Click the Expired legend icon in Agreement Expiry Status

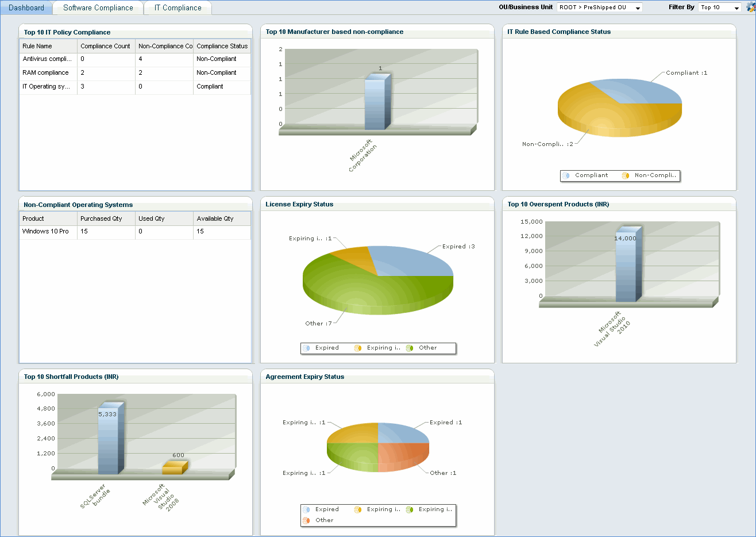click(306, 509)
